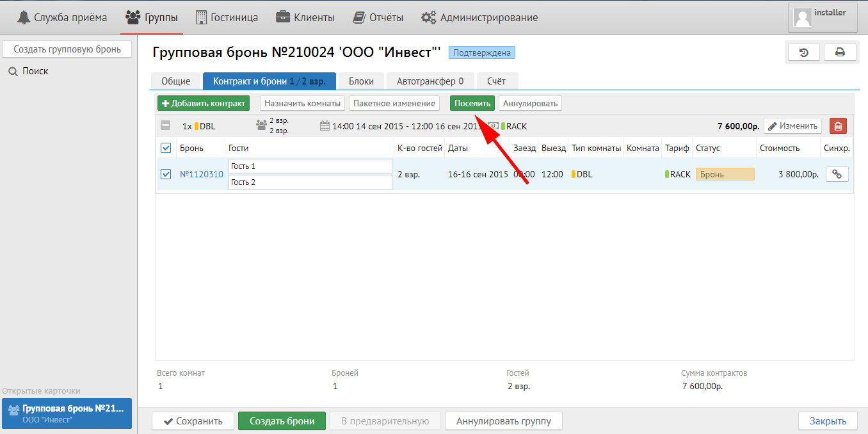Click the Гость 1 input field
The image size is (868, 434).
click(310, 166)
